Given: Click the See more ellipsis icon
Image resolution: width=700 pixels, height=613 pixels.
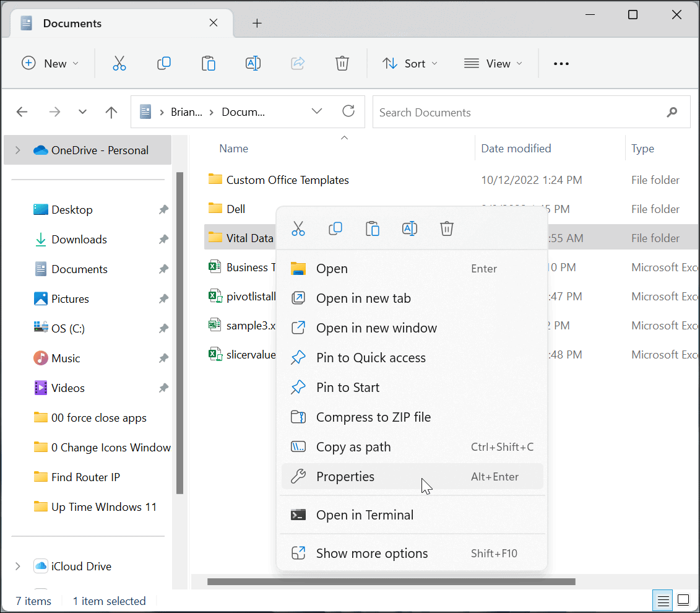Looking at the screenshot, I should (x=561, y=63).
